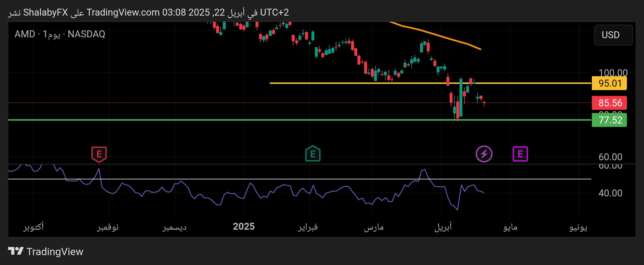Click the purple lightning bolt event icon
The height and width of the screenshot is (265, 644).
484,154
